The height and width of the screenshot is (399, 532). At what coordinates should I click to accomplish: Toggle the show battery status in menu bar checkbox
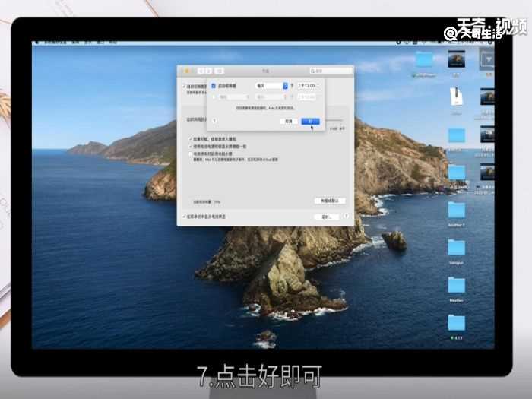click(x=184, y=216)
